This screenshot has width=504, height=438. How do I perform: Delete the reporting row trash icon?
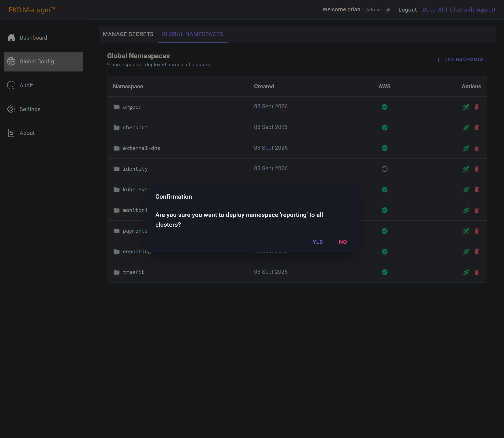(x=476, y=252)
